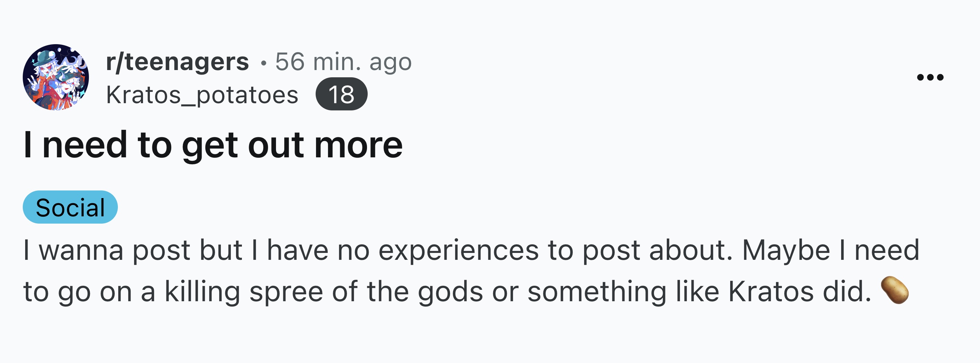Click the word "Maybe" in post body
The image size is (980, 363).
[x=786, y=250]
